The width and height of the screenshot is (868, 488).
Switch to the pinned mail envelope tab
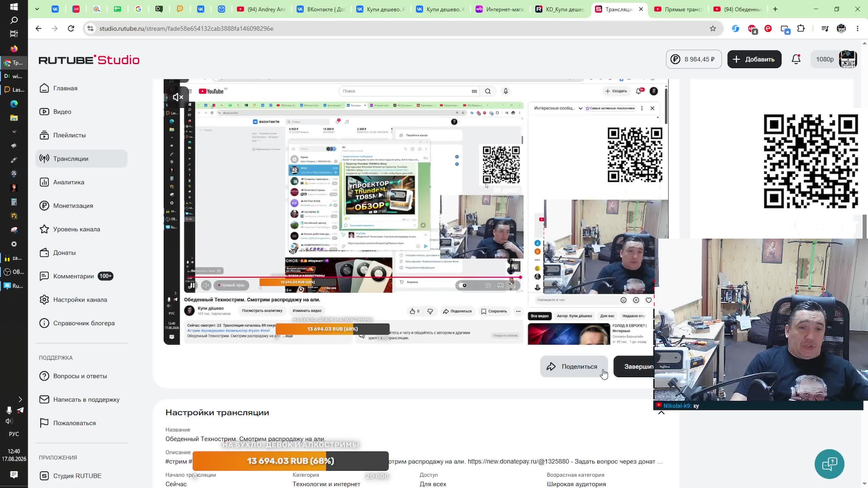point(221,9)
